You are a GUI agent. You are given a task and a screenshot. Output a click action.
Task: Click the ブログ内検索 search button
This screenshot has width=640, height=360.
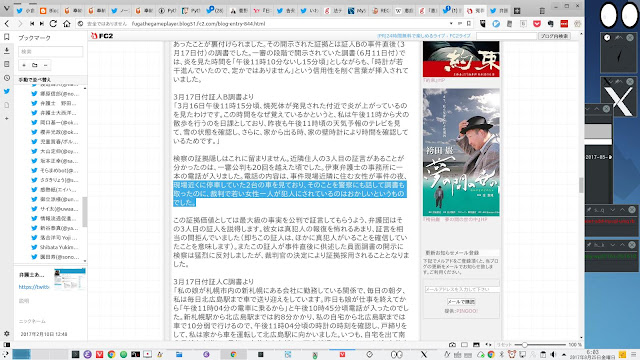554,36
